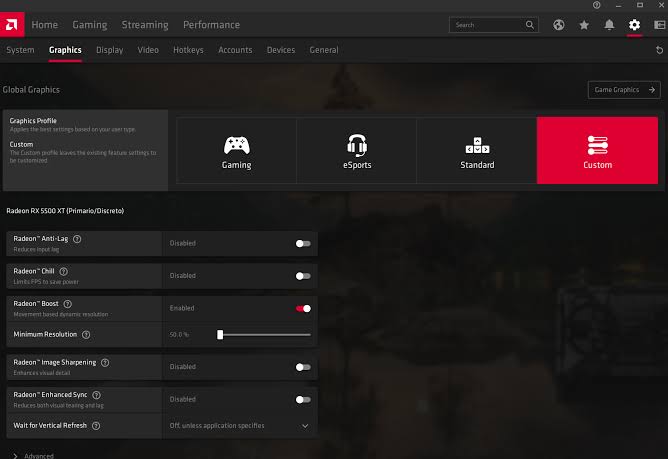Click the AMD logo icon

(x=12, y=25)
